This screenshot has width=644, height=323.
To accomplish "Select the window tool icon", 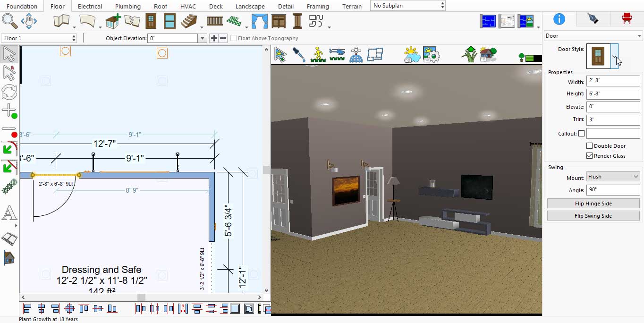I will click(169, 21).
